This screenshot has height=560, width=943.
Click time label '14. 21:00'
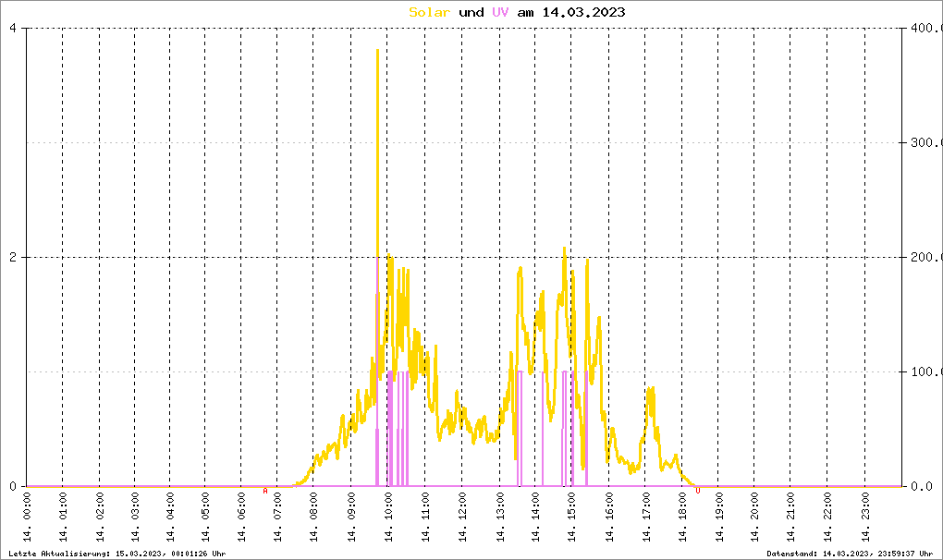tap(790, 517)
